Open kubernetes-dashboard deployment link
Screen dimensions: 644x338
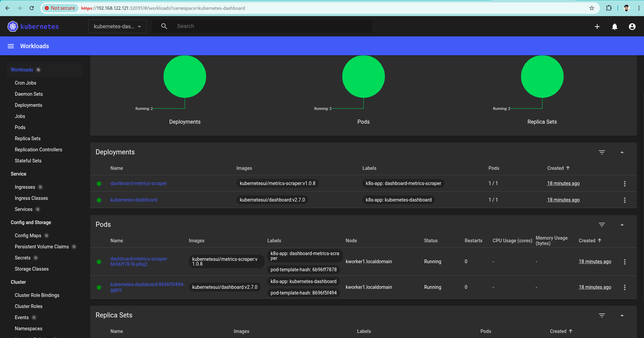(134, 200)
